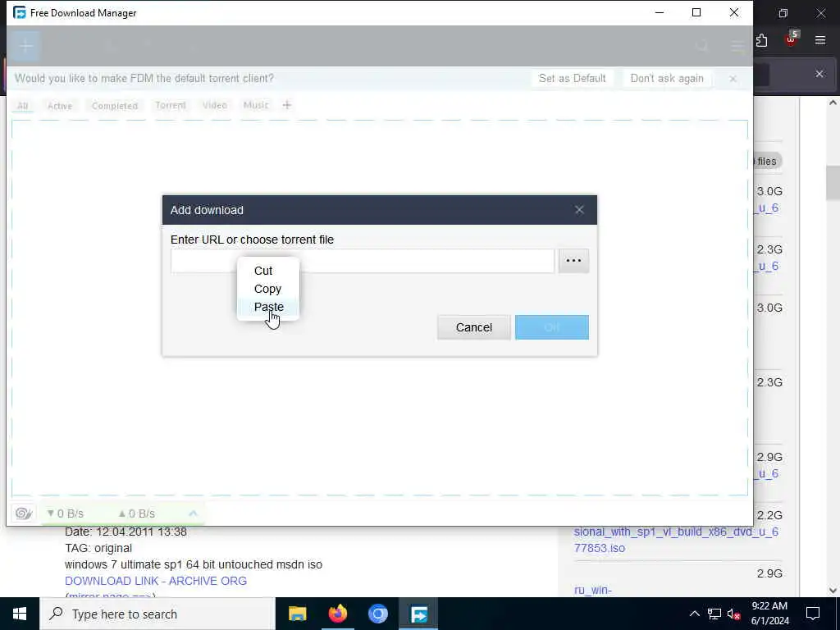
Task: Click the windows 7 ultimate sp1 description text
Action: (x=194, y=564)
